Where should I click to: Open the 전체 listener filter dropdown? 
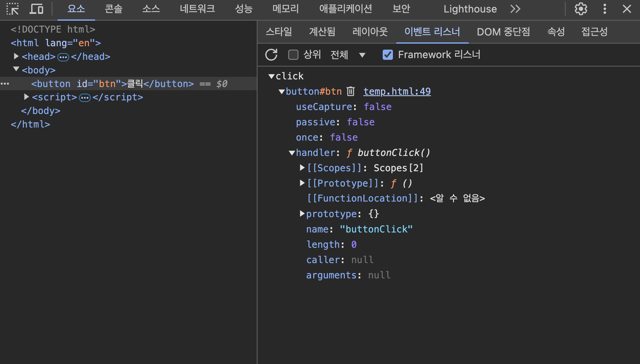coord(348,55)
